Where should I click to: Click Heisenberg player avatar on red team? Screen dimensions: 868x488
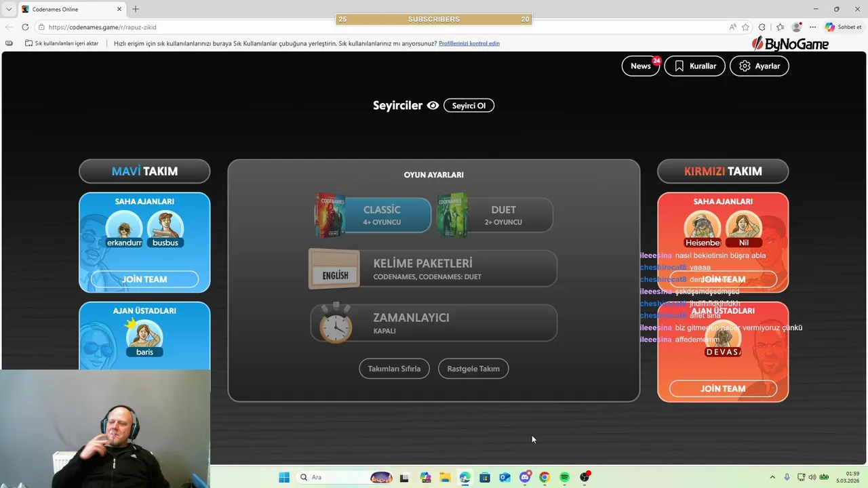coord(703,229)
